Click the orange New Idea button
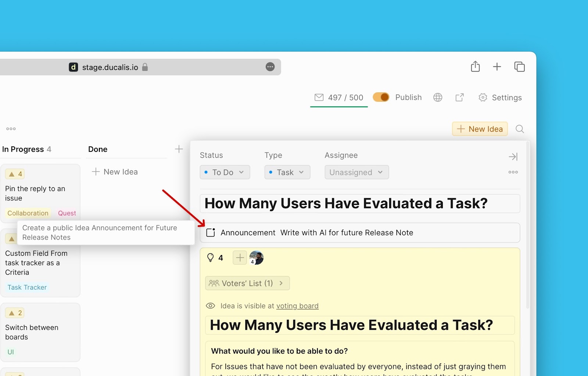The height and width of the screenshot is (376, 588). (x=480, y=129)
